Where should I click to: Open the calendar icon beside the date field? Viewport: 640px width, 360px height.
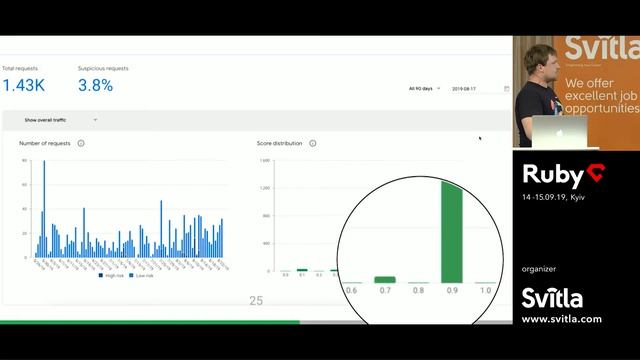tap(507, 89)
